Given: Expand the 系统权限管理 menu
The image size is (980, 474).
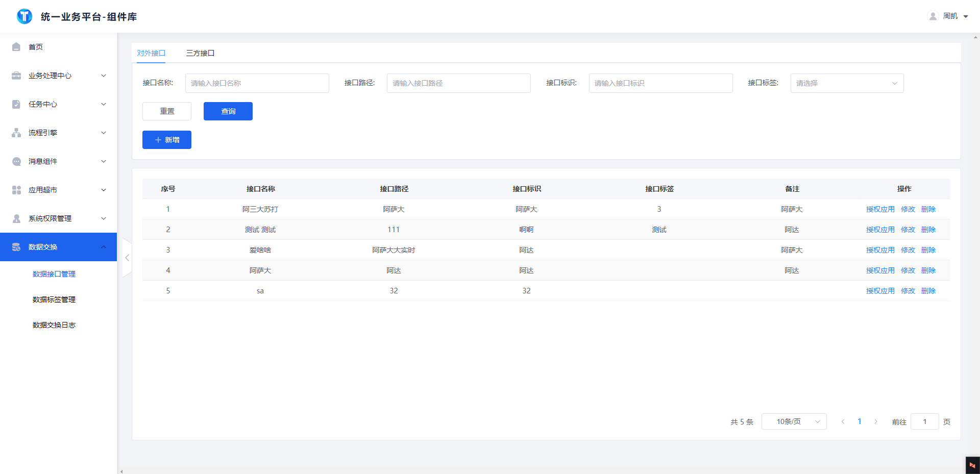Looking at the screenshot, I should click(104, 218).
